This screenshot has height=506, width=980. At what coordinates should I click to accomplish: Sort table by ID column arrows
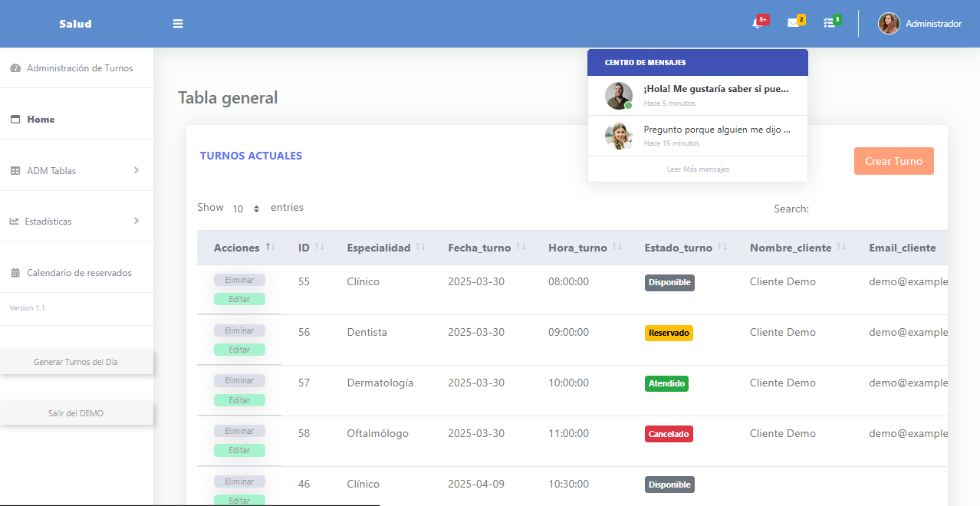pyautogui.click(x=319, y=248)
